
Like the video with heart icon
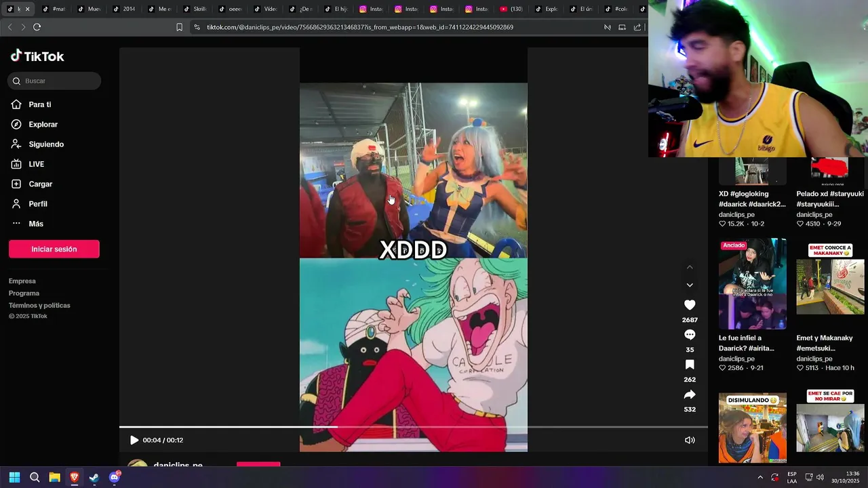point(690,305)
